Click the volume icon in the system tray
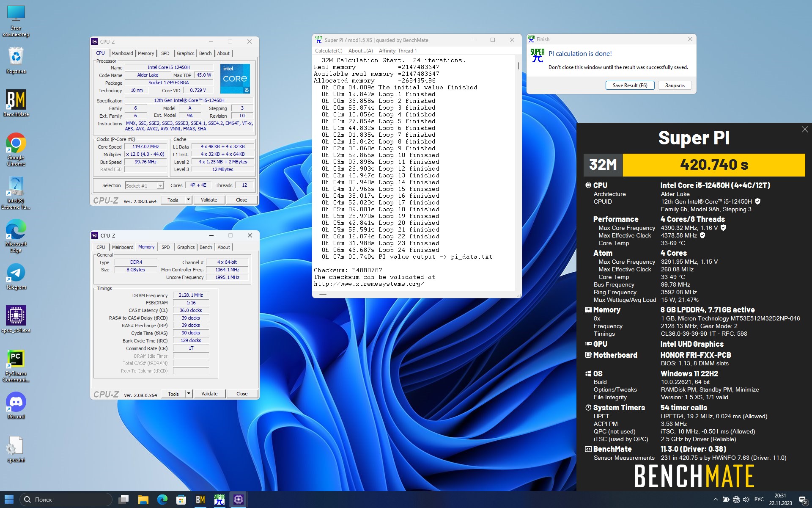The width and height of the screenshot is (812, 508). click(x=746, y=500)
